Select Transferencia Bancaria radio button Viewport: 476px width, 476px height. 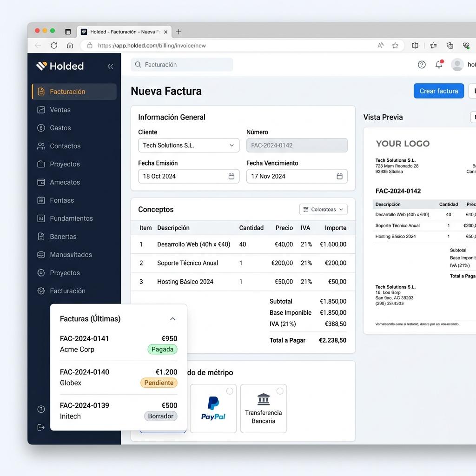coord(280,391)
